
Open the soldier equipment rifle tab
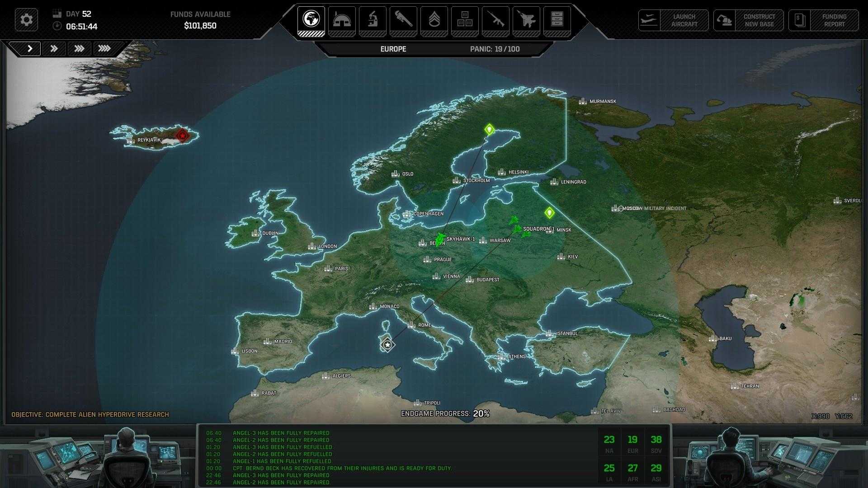click(x=495, y=21)
